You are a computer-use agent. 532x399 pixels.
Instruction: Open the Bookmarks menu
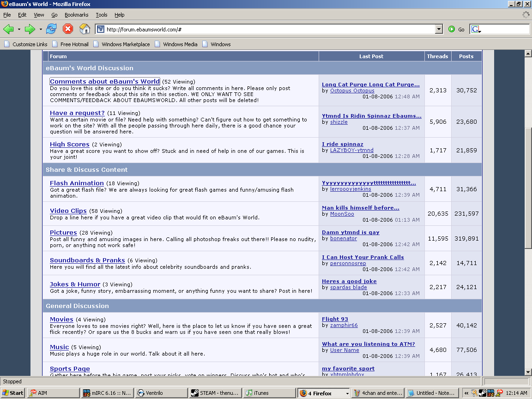tap(76, 15)
